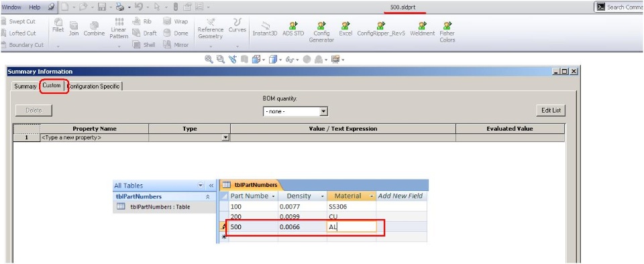644x264 pixels.
Task: Open the Density column filter arrow
Action: coord(323,196)
